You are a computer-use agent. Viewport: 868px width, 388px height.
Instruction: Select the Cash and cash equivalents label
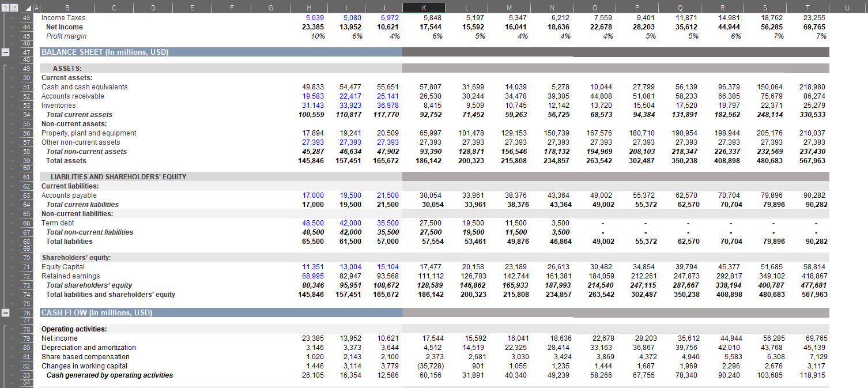click(85, 87)
